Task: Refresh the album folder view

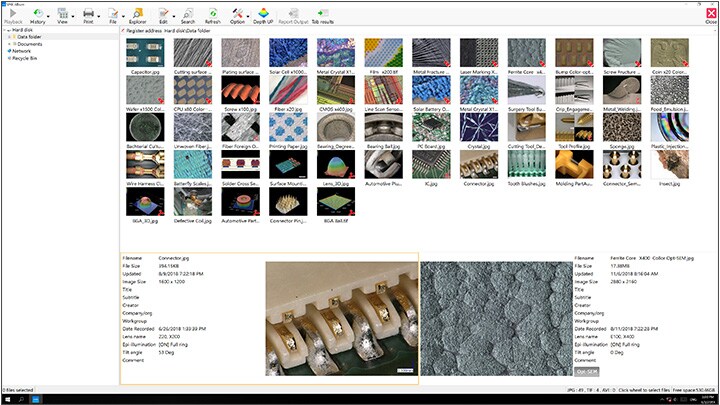Action: pos(212,13)
